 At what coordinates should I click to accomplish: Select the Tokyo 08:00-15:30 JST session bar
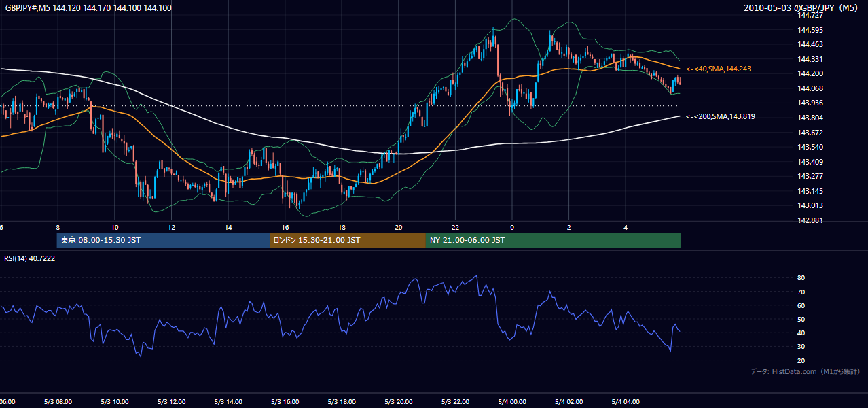coord(163,240)
